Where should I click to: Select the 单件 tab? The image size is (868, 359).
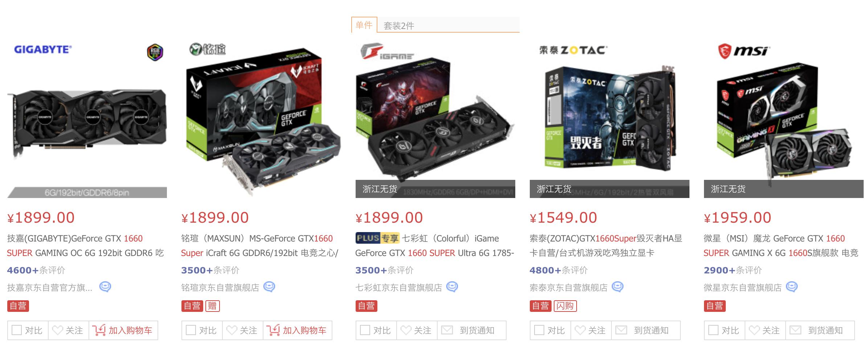tap(364, 25)
